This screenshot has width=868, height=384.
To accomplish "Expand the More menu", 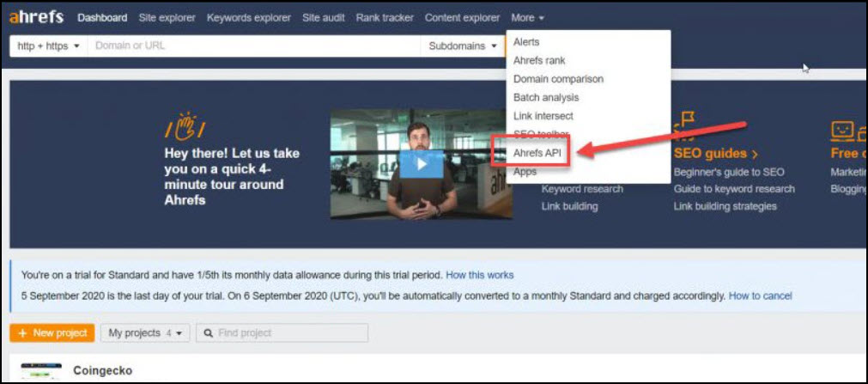I will coord(527,17).
